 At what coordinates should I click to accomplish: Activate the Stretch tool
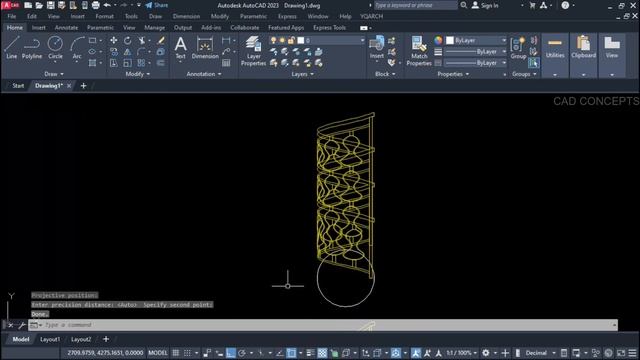coord(113,63)
